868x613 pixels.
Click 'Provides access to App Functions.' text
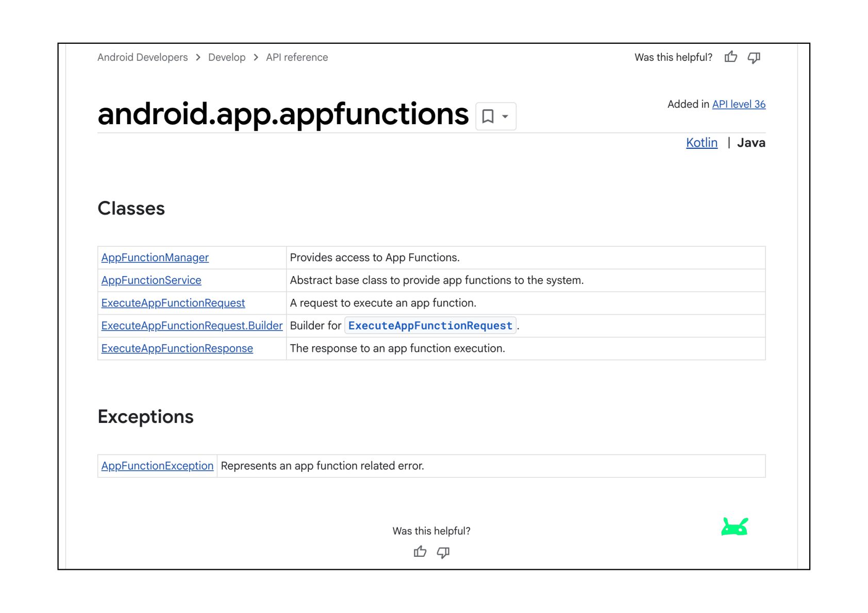coord(375,258)
